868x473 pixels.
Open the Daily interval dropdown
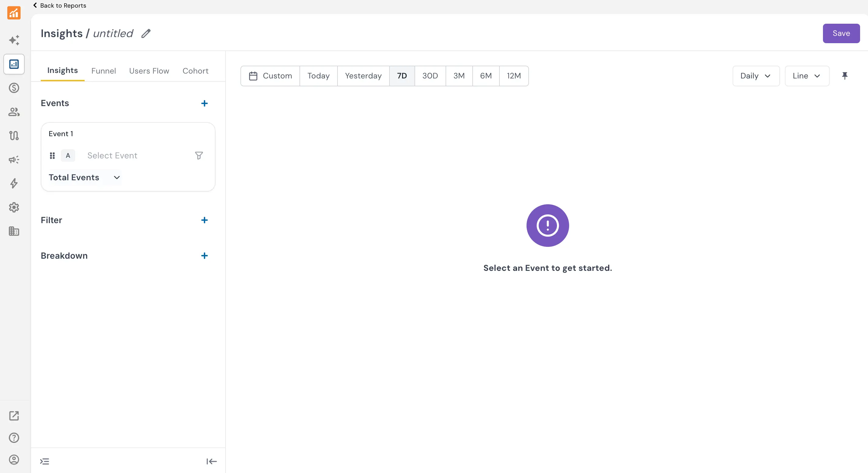point(755,76)
